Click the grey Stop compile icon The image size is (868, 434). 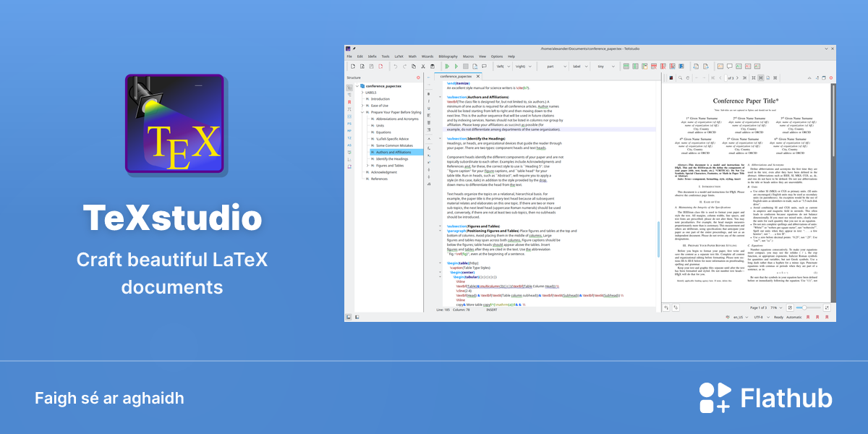(466, 67)
